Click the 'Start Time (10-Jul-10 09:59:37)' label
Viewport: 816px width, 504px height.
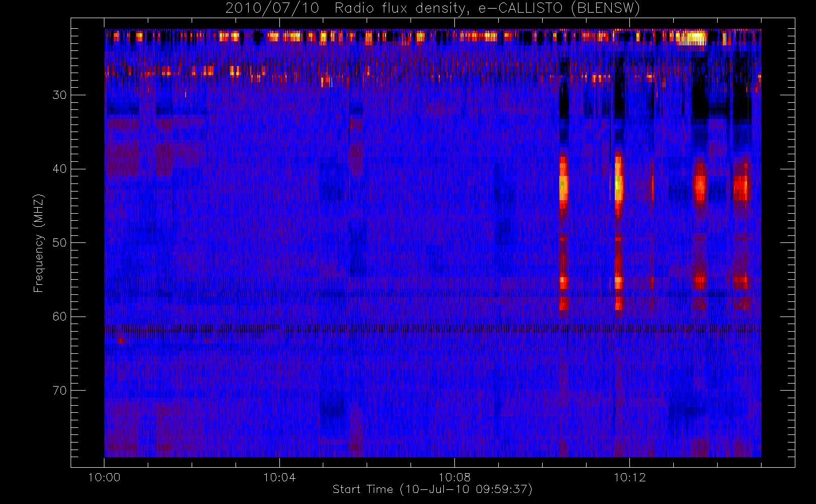click(433, 489)
